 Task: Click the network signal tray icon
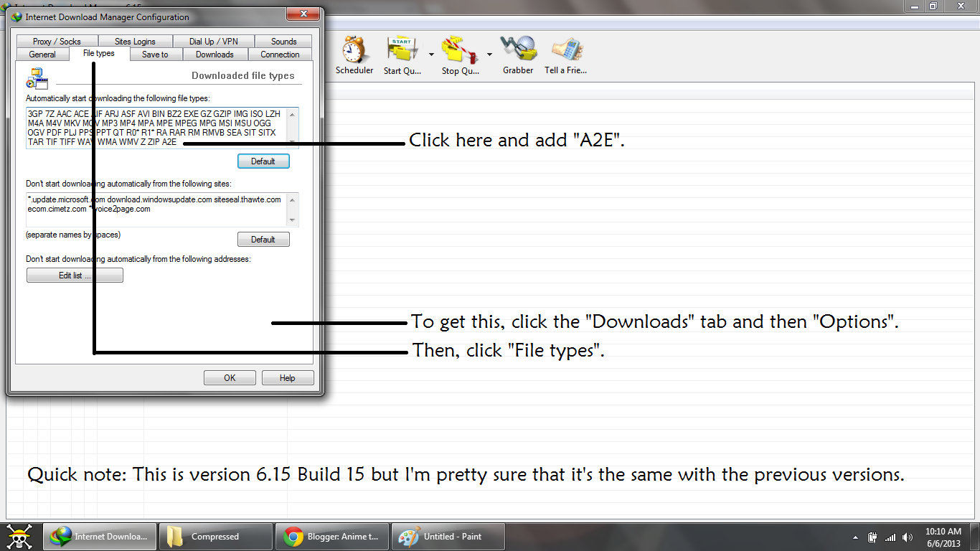tap(890, 537)
